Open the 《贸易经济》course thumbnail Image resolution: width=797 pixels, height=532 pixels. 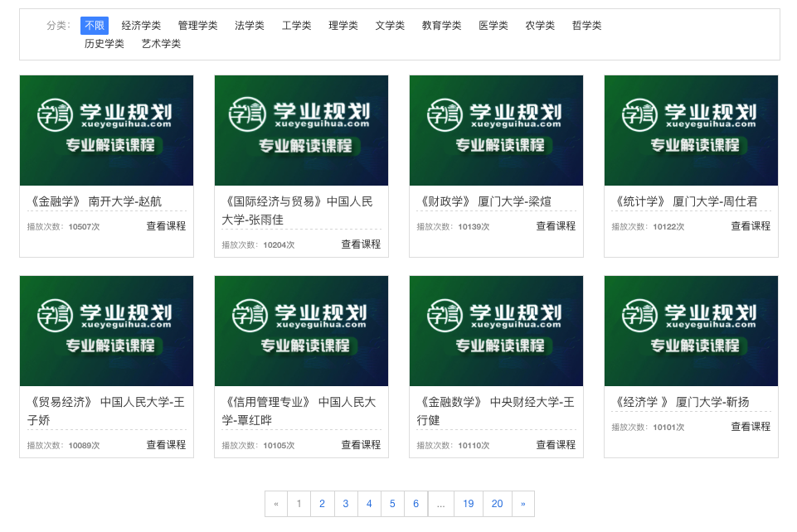click(x=106, y=331)
